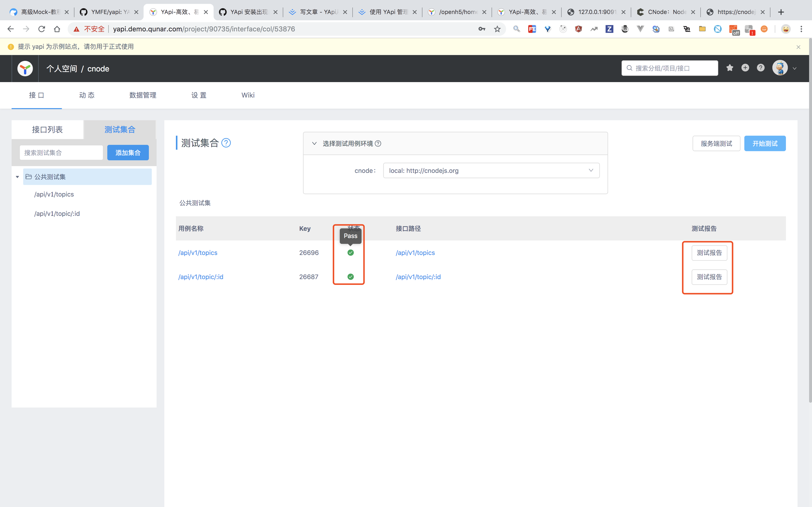Click the YApi logo in header

pyautogui.click(x=25, y=68)
